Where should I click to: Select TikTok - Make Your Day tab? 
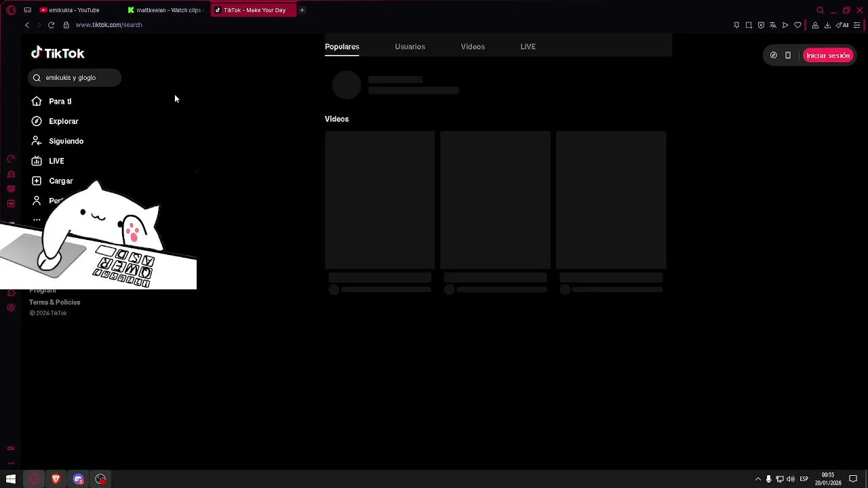coord(254,10)
